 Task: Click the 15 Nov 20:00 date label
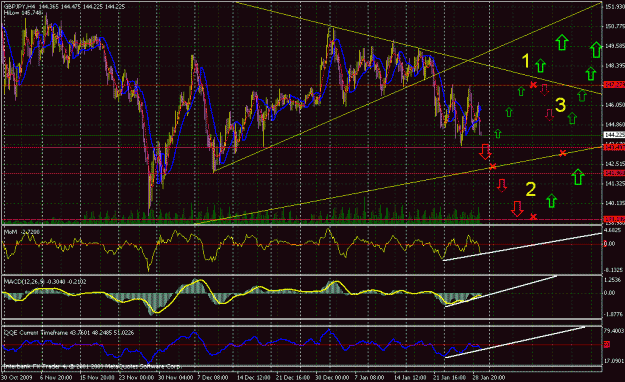click(x=97, y=377)
